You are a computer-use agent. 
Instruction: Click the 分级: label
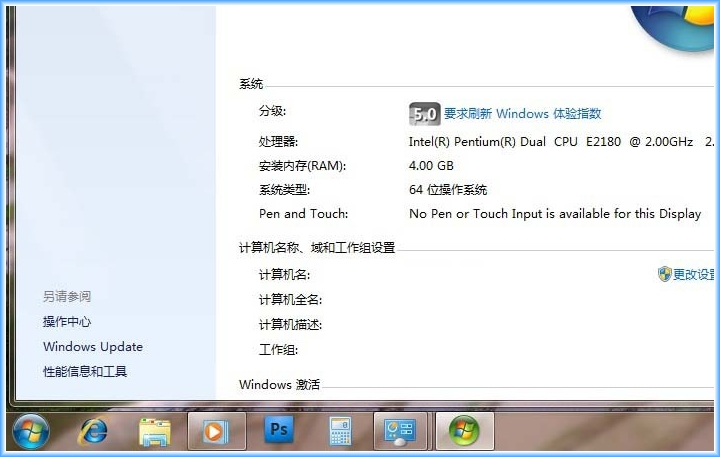coord(272,111)
